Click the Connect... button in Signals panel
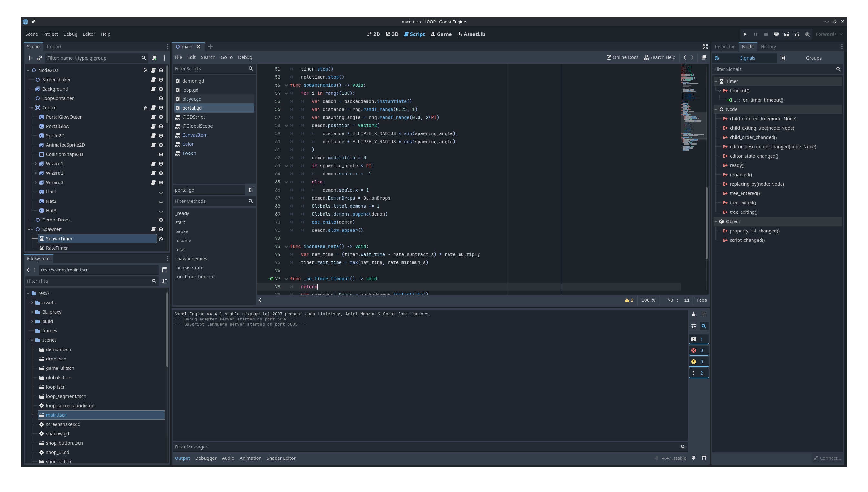 [x=827, y=458]
